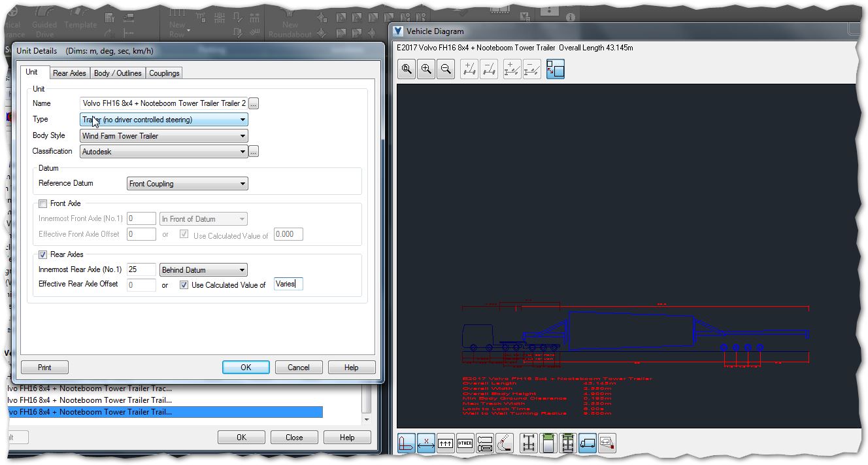The height and width of the screenshot is (465, 868).
Task: Toggle the resize diagram window icon
Action: pyautogui.click(x=556, y=69)
